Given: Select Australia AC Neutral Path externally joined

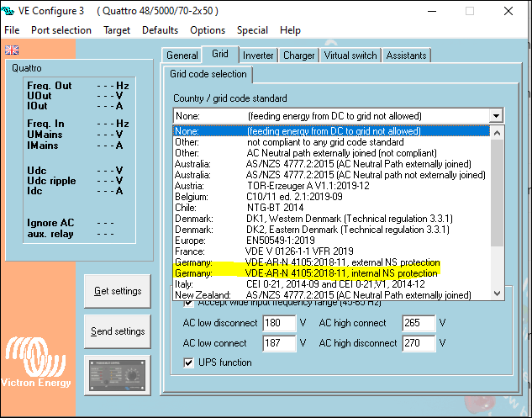Looking at the screenshot, I should coord(331,164).
